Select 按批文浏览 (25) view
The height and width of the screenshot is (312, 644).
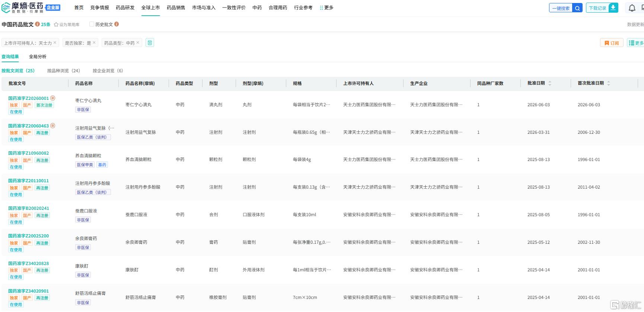[18, 71]
